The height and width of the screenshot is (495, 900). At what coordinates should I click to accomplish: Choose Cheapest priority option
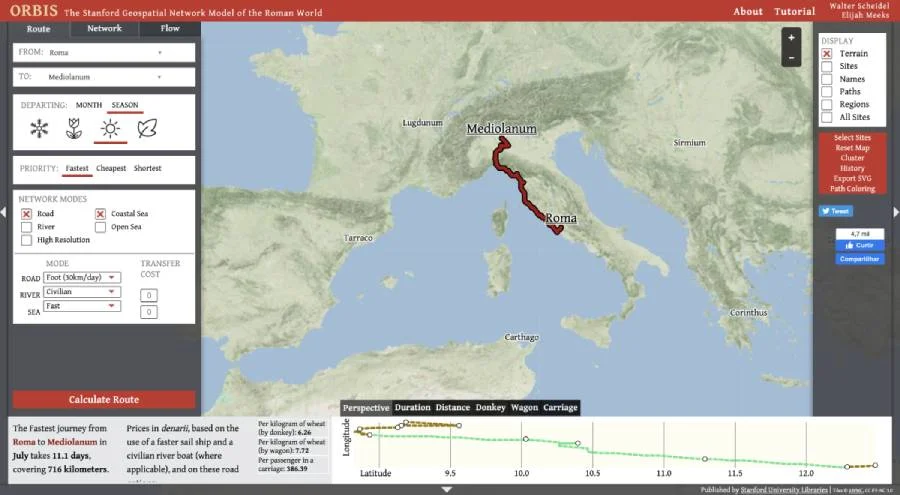(111, 168)
